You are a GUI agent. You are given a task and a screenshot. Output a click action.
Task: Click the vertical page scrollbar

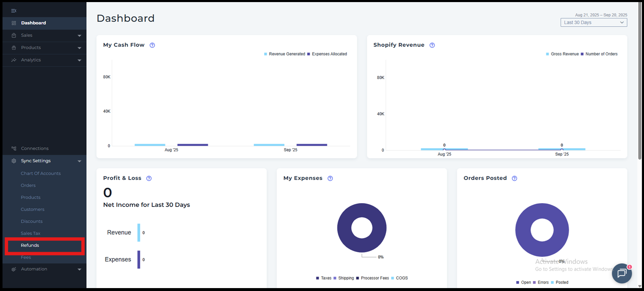[640, 83]
